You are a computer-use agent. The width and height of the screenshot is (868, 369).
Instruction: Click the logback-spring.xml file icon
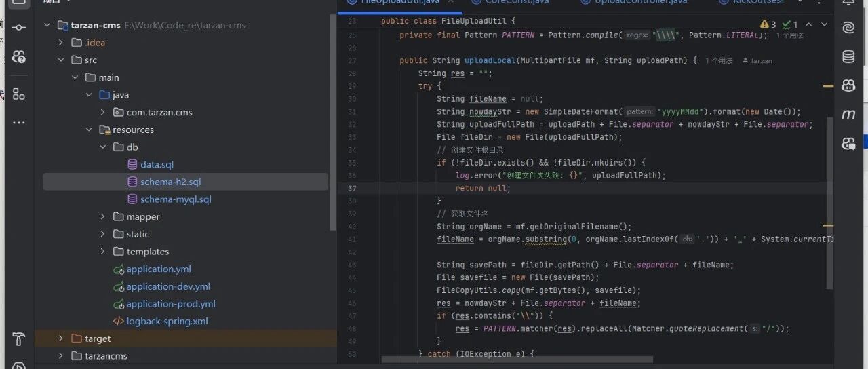pos(119,322)
